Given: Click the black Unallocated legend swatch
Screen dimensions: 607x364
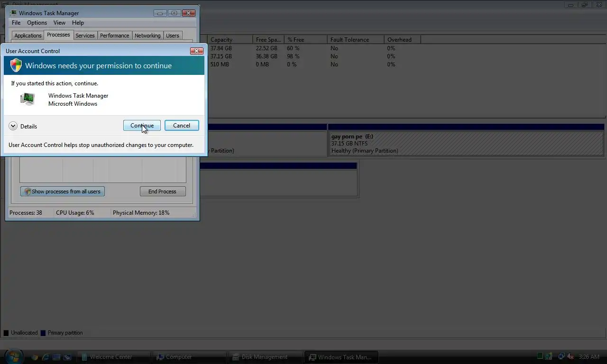Looking at the screenshot, I should coord(6,333).
